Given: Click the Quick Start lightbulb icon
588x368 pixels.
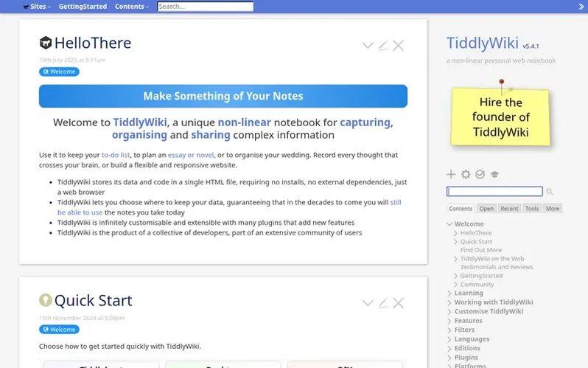Looking at the screenshot, I should 46,300.
